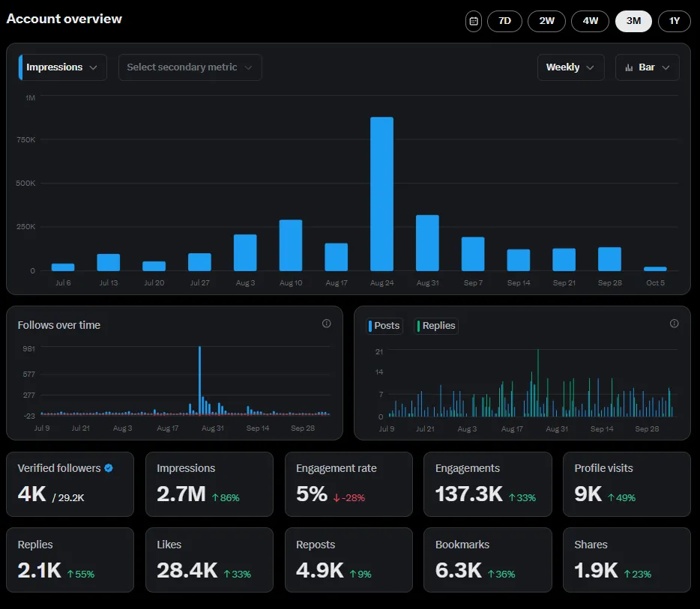Expand the Impressions primary metric dropdown
This screenshot has height=609, width=700.
tap(63, 67)
